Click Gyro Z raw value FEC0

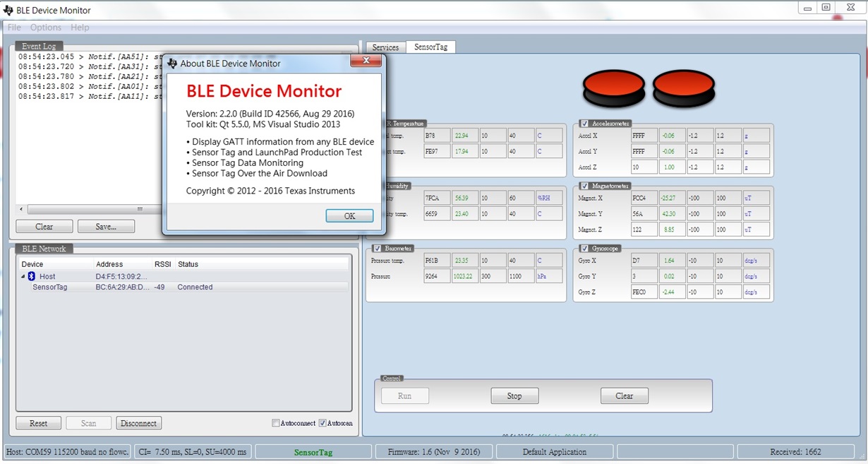click(x=644, y=292)
